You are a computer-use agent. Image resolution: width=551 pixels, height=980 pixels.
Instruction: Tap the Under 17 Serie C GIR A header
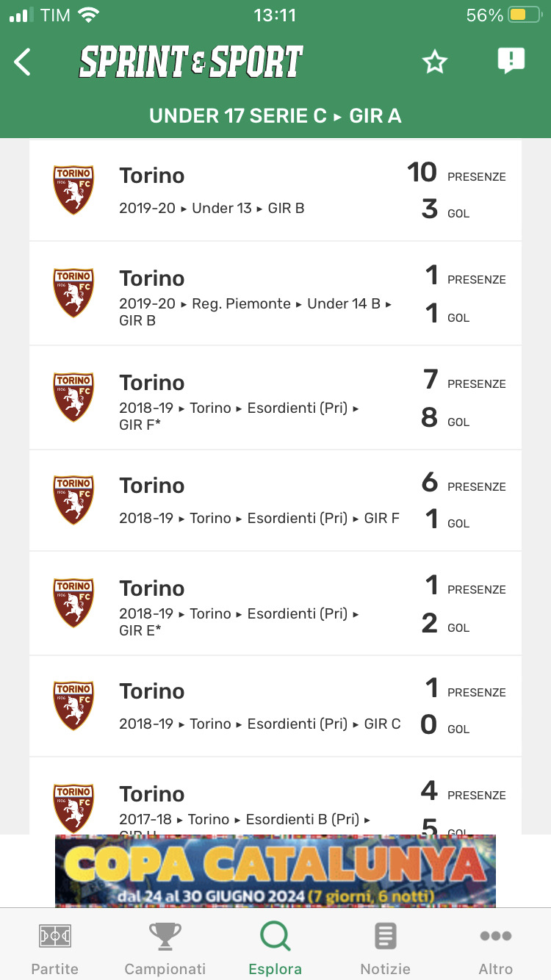275,116
